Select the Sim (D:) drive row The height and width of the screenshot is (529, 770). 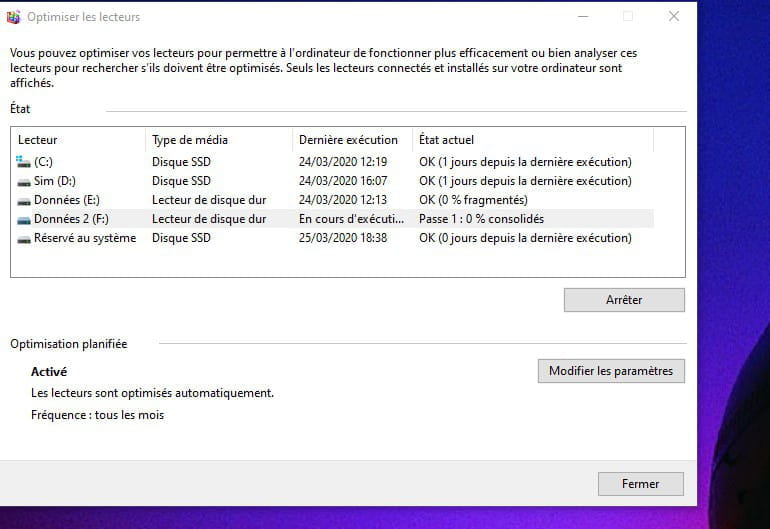pos(54,181)
